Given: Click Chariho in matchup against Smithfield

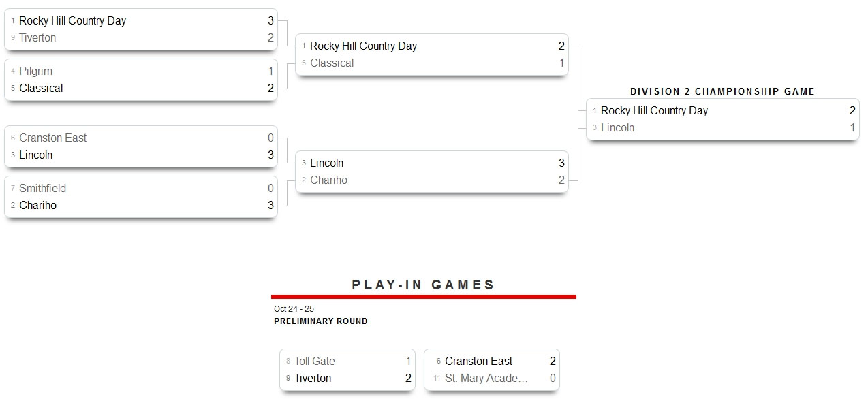Looking at the screenshot, I should 37,206.
